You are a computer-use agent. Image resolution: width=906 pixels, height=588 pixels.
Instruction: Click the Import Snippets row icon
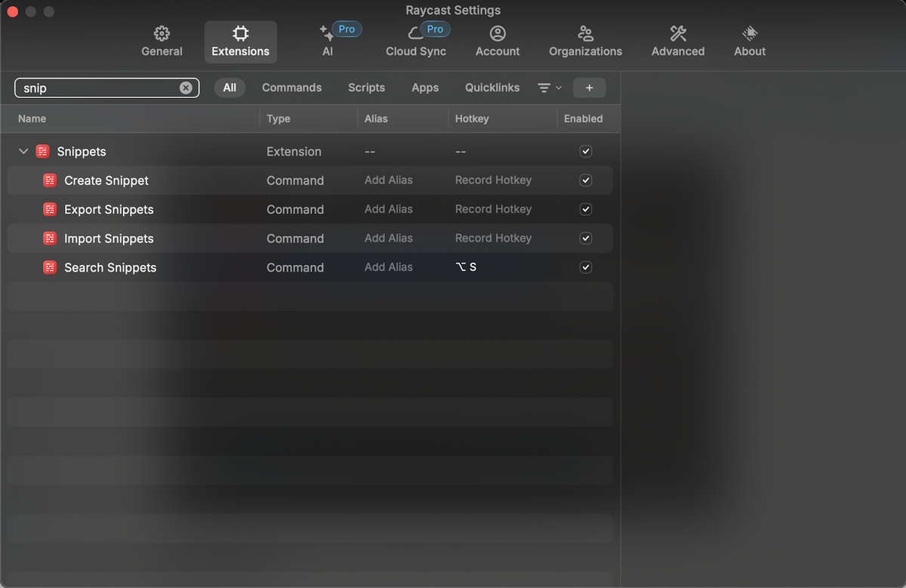click(x=50, y=239)
